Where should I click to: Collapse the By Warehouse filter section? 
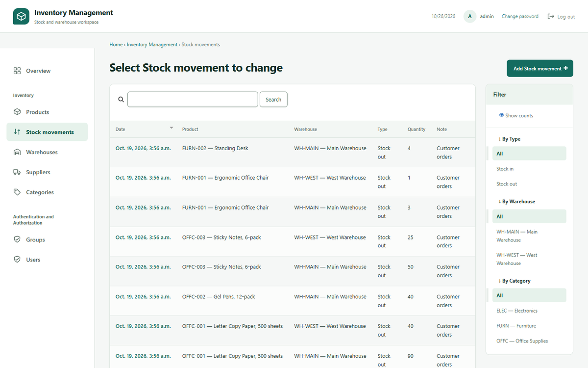516,201
